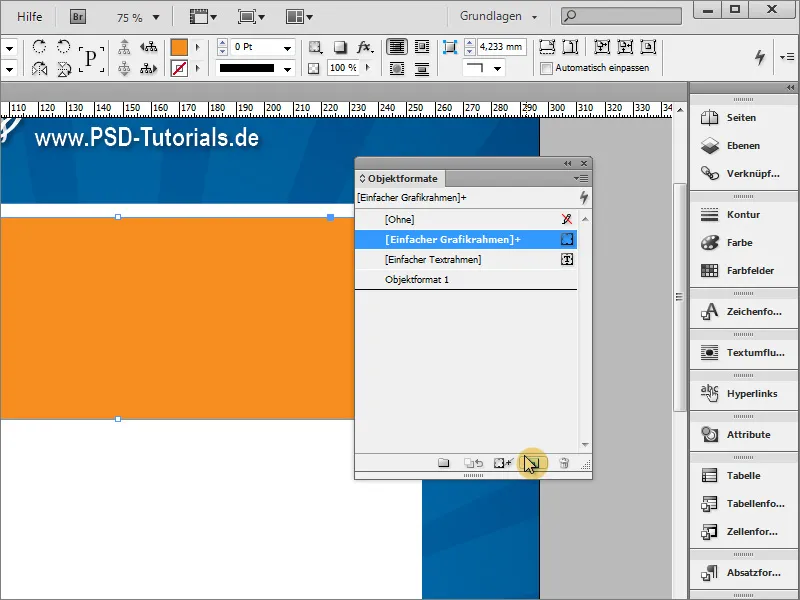Select Objektformat 1 style

(466, 280)
